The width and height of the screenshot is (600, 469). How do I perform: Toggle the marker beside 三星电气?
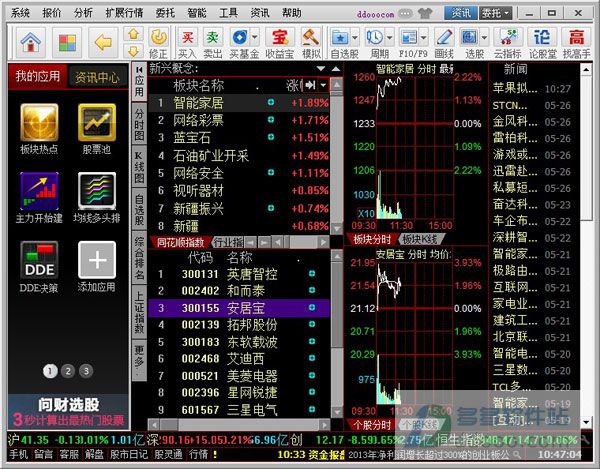pyautogui.click(x=312, y=409)
